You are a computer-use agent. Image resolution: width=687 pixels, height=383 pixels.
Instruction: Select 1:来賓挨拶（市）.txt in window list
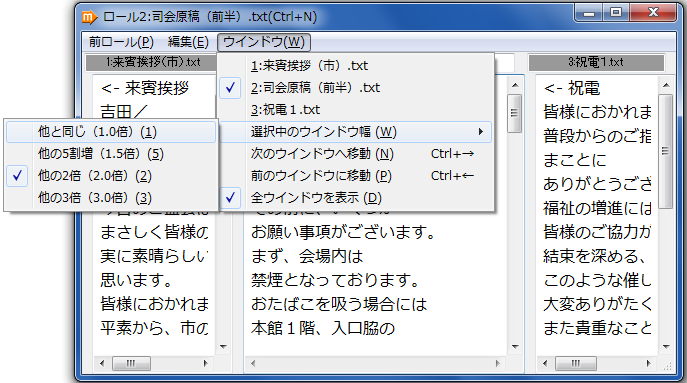(355, 66)
